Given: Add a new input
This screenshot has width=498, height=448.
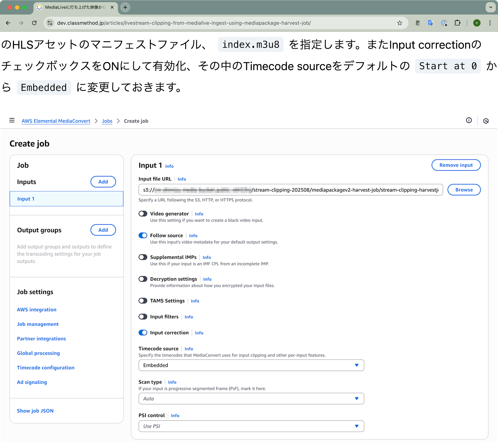Looking at the screenshot, I should [x=103, y=182].
